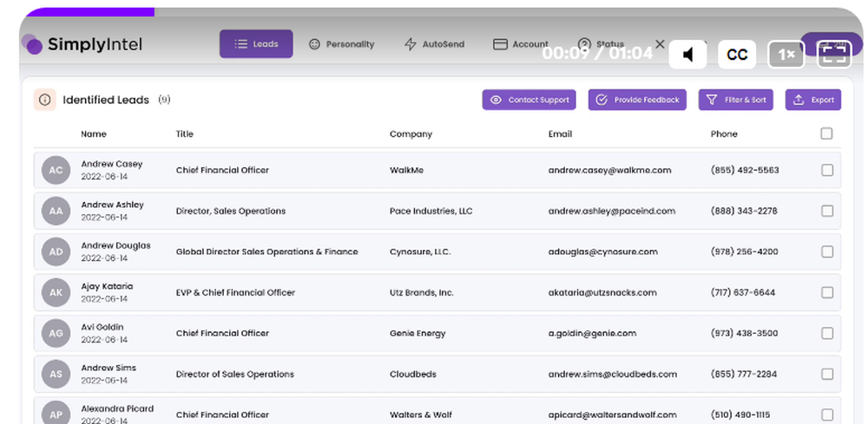The height and width of the screenshot is (424, 868).
Task: Select the name Ajay Kataria
Action: (107, 286)
